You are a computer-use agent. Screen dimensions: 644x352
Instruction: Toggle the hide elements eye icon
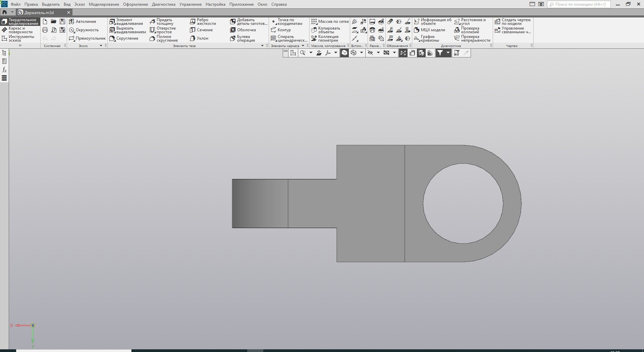point(370,53)
